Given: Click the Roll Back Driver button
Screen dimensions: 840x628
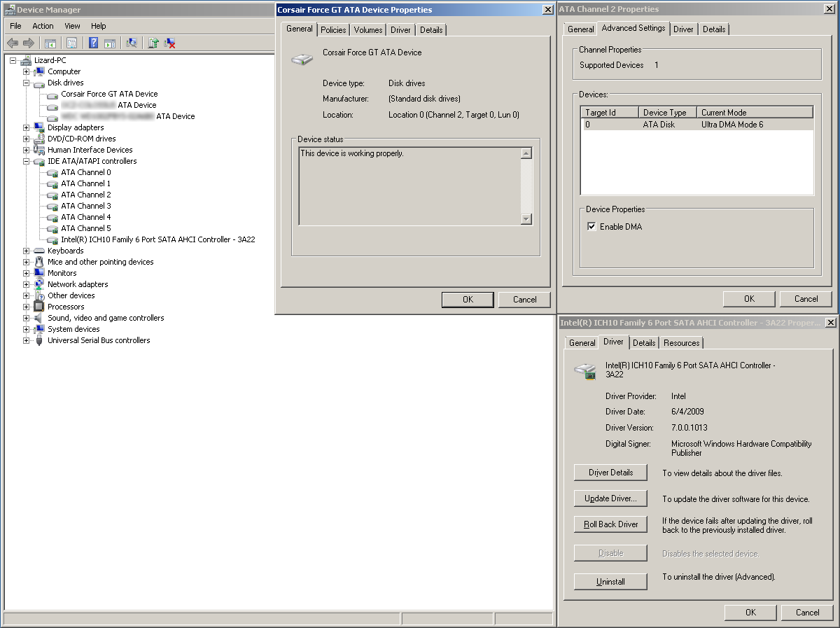Looking at the screenshot, I should 610,524.
